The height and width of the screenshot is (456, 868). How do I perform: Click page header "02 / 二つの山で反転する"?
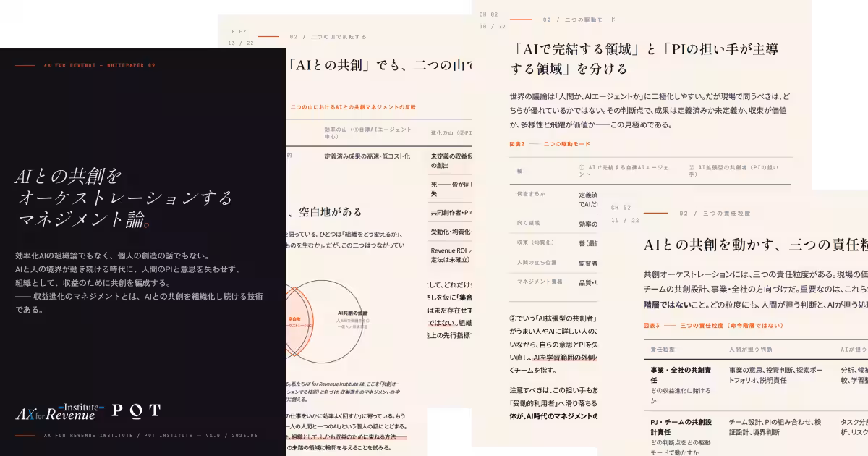tap(328, 36)
